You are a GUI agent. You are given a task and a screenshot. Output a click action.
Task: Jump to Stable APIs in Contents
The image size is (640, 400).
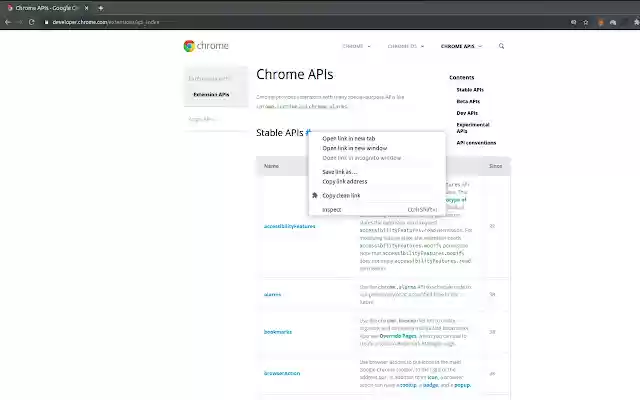tap(470, 90)
